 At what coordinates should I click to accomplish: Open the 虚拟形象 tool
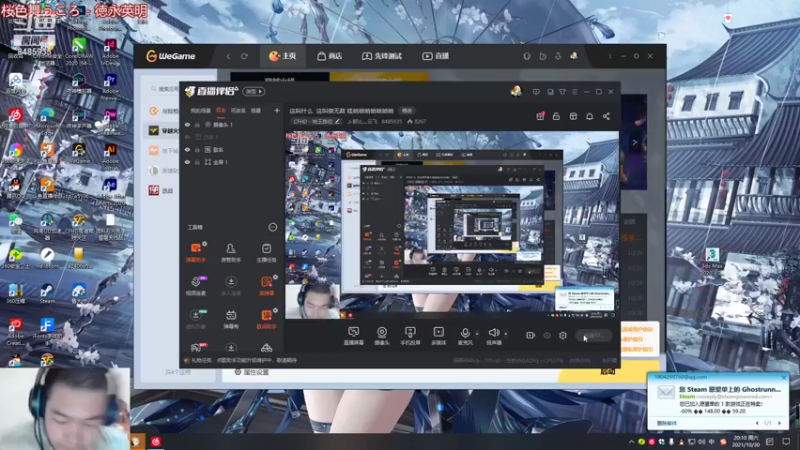195,319
